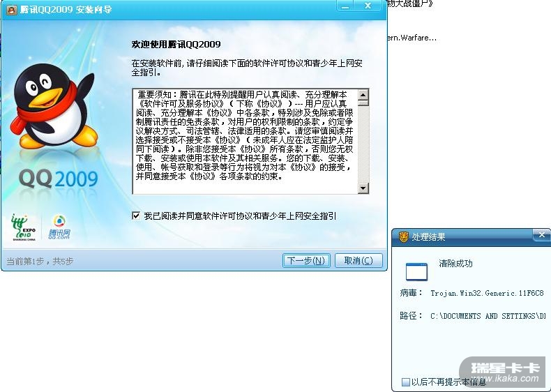Screen dimensions: 551x392
Task: Click the license scrollbar down arrow
Action: (x=363, y=188)
